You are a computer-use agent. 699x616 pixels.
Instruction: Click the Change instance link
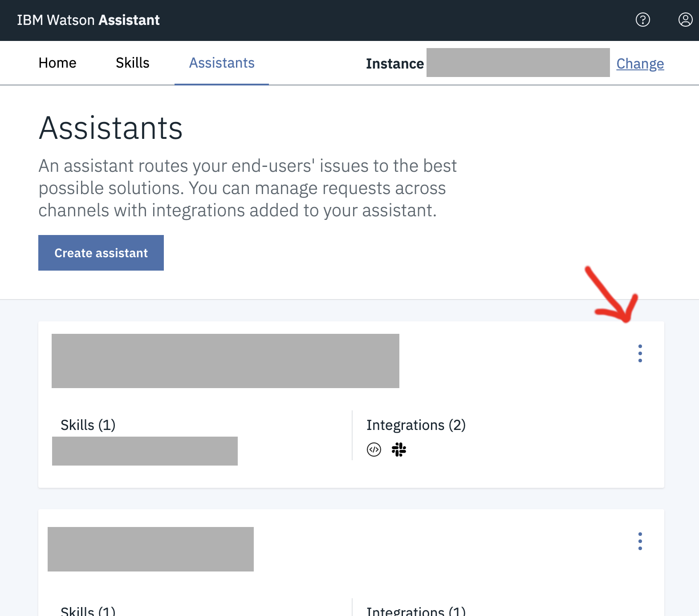tap(640, 64)
